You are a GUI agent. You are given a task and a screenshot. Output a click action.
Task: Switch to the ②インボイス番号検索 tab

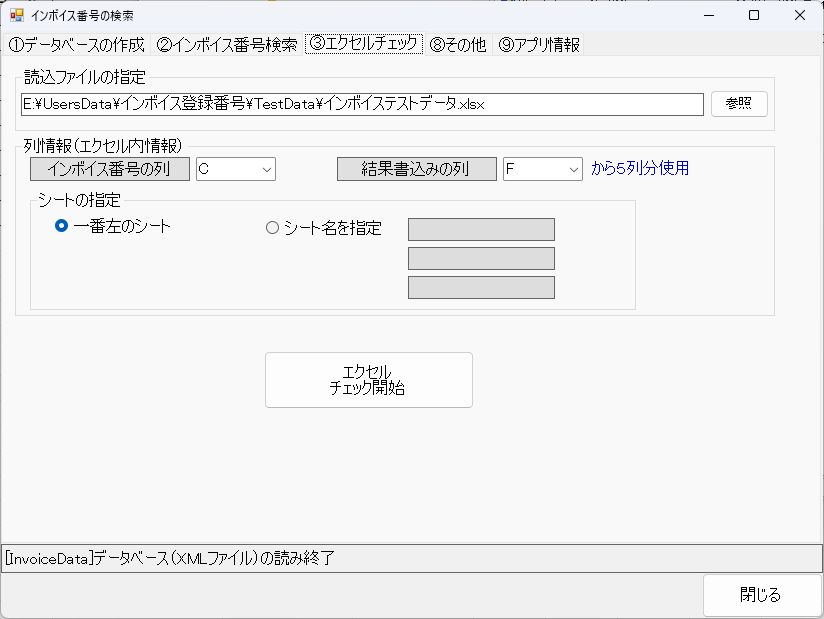[x=227, y=45]
